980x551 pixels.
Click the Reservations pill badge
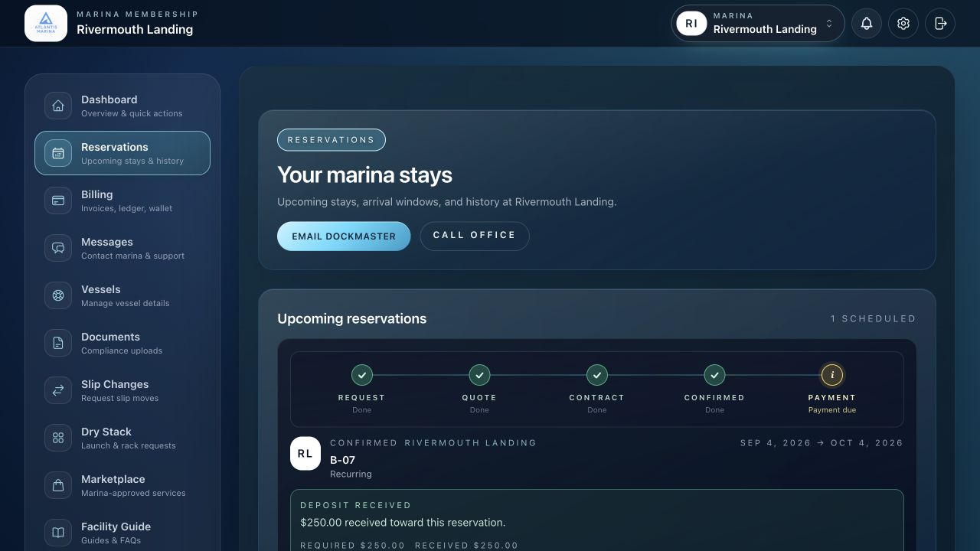(332, 140)
